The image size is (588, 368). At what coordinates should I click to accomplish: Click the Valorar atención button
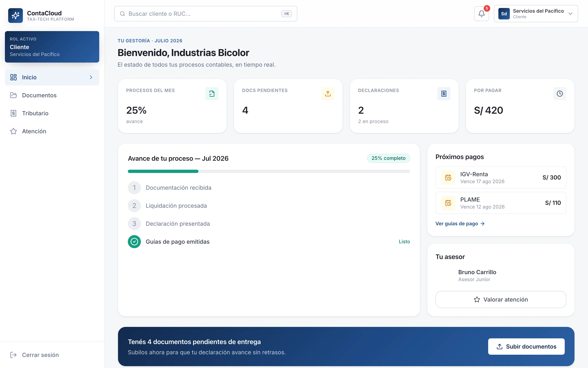click(501, 300)
